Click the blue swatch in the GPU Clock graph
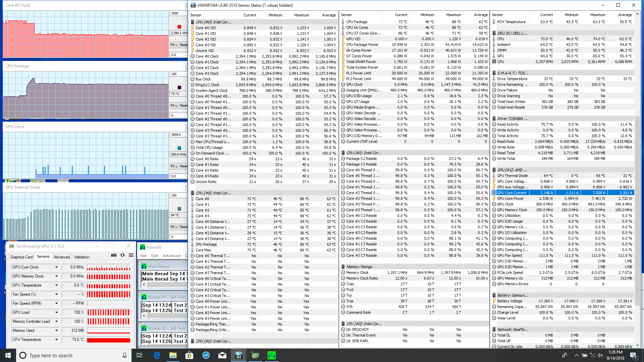The width and height of the screenshot is (644, 362). click(x=179, y=148)
